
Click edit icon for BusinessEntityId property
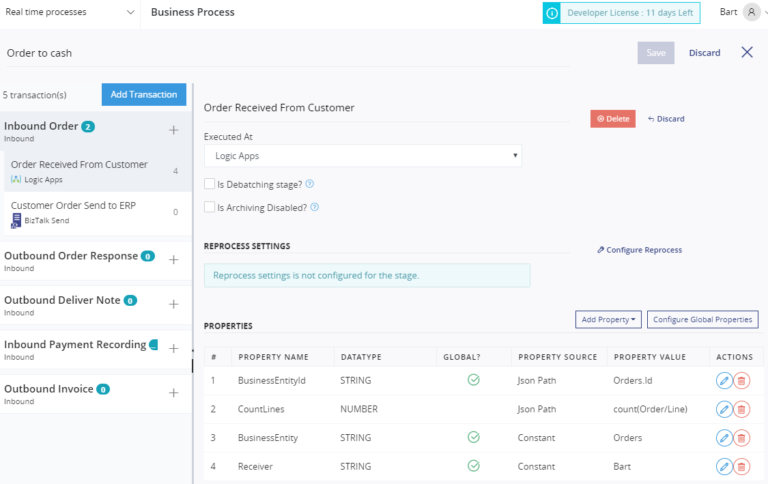click(724, 380)
